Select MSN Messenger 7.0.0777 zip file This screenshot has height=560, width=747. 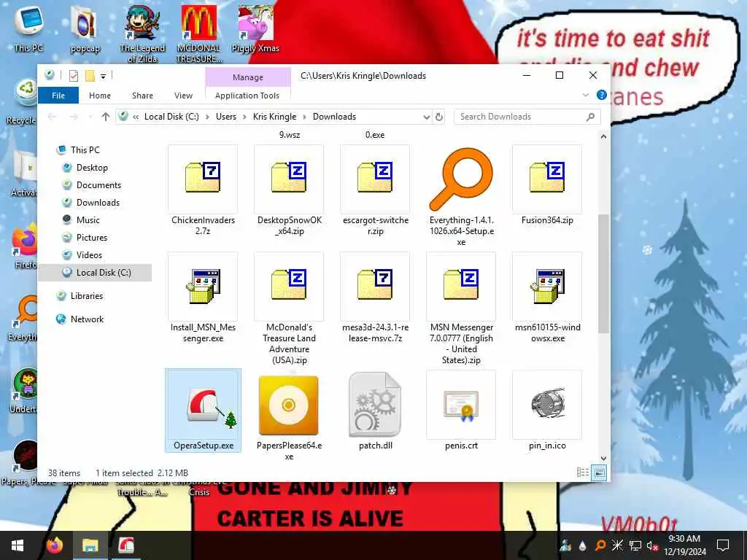pos(461,308)
